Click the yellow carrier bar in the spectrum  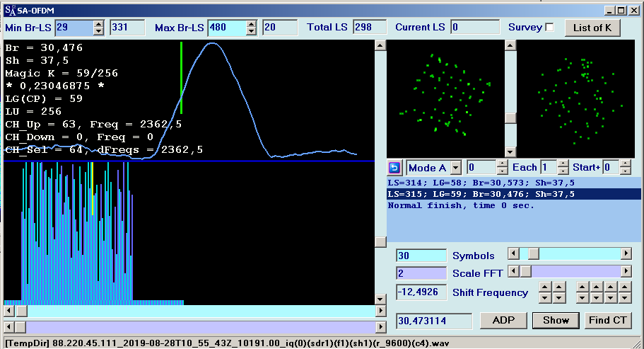pyautogui.click(x=93, y=189)
